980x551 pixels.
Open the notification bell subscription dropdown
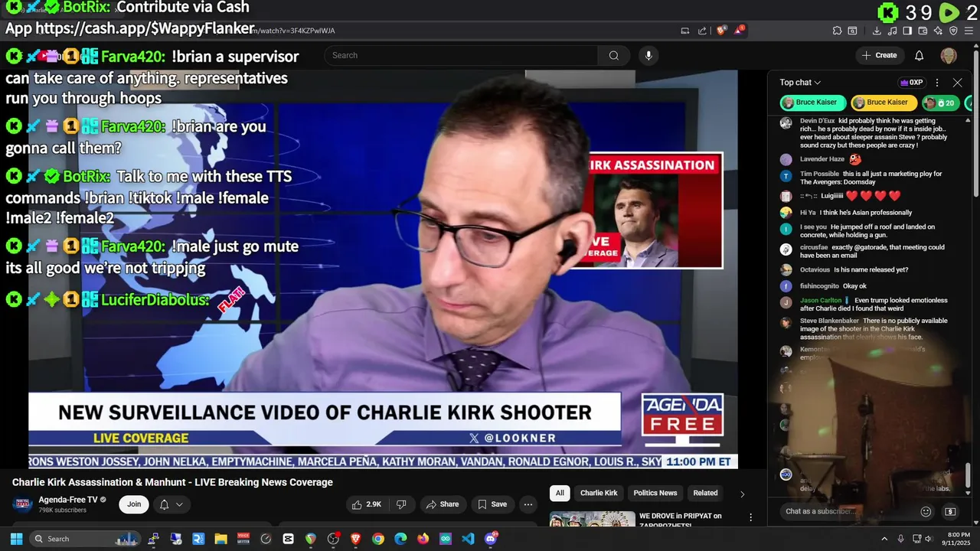[171, 504]
